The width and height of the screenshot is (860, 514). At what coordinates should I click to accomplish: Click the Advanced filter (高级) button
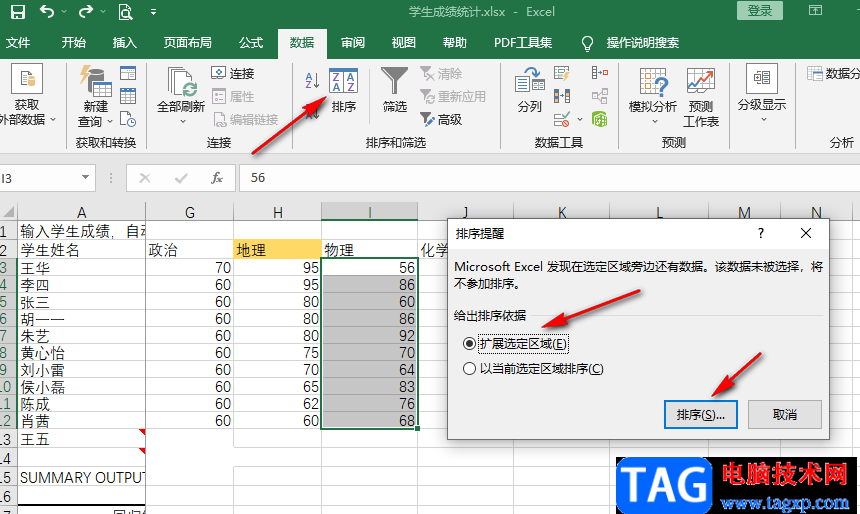click(441, 119)
